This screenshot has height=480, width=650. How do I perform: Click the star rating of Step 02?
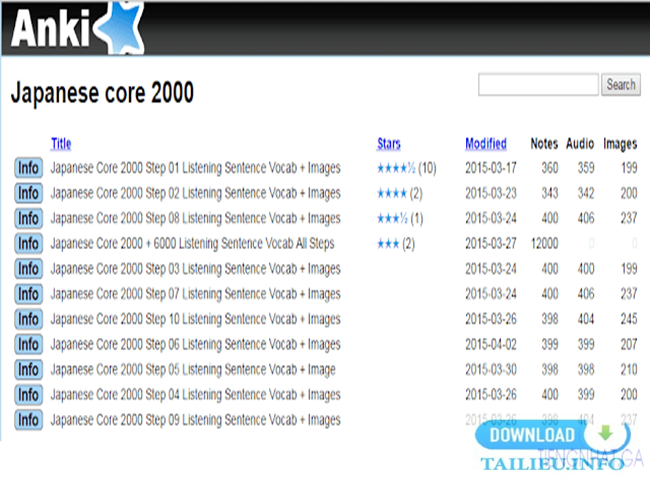coord(400,194)
